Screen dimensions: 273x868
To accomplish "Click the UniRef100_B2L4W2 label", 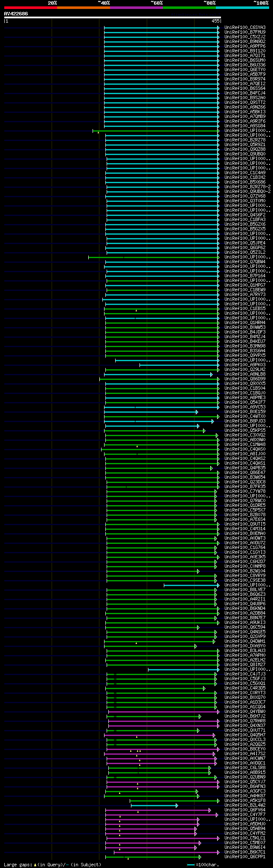I will (245, 805).
